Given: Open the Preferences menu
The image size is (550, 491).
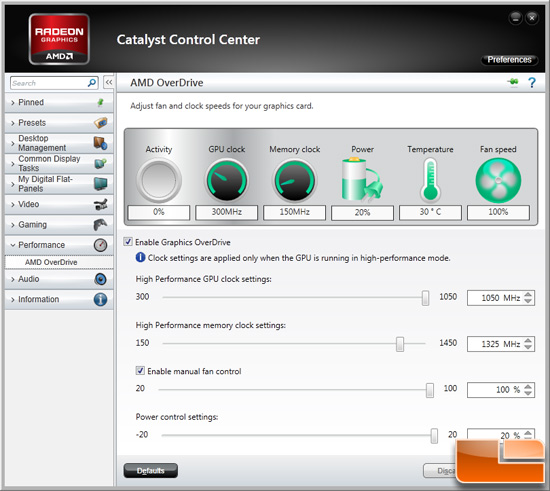Looking at the screenshot, I should tap(509, 60).
